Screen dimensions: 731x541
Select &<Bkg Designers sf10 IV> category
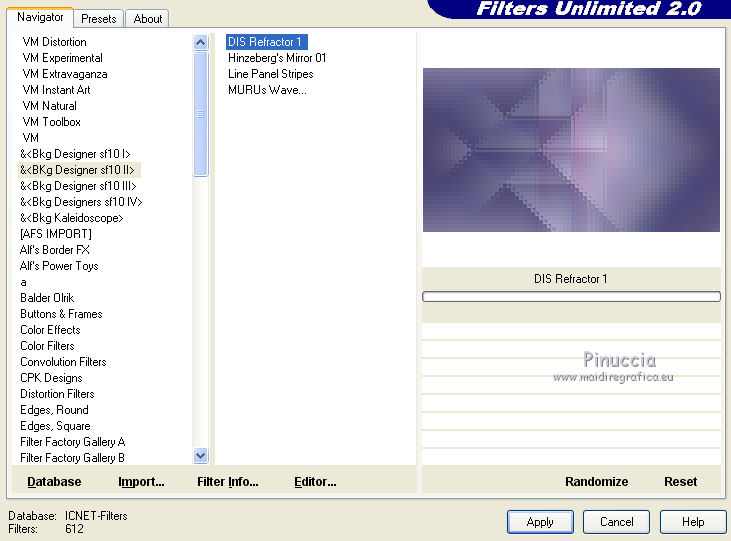pos(81,202)
